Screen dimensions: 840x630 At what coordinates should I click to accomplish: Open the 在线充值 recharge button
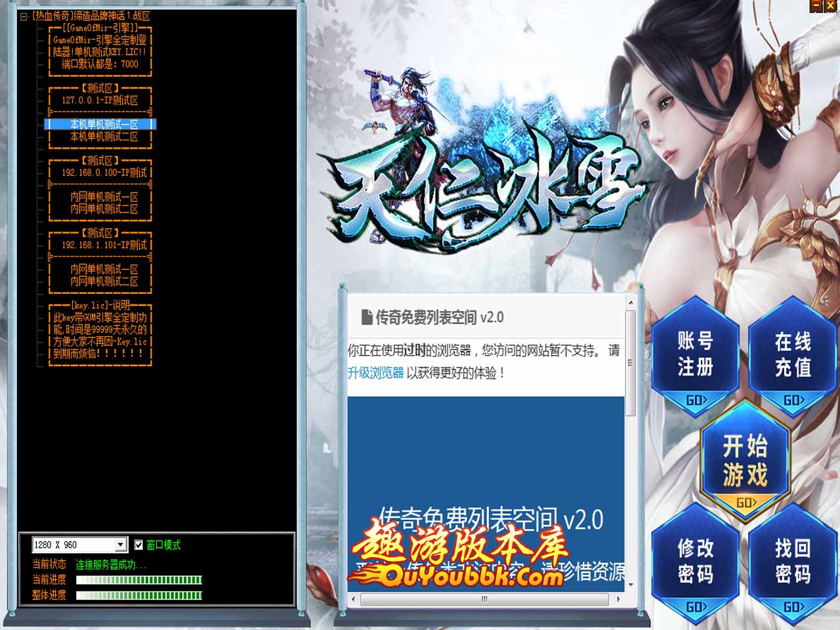[x=793, y=355]
